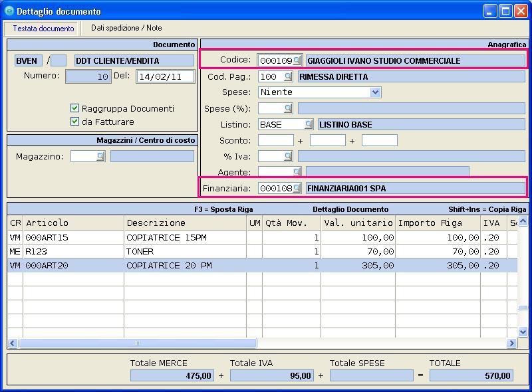
Task: Click the second Sconto input field
Action: click(328, 140)
